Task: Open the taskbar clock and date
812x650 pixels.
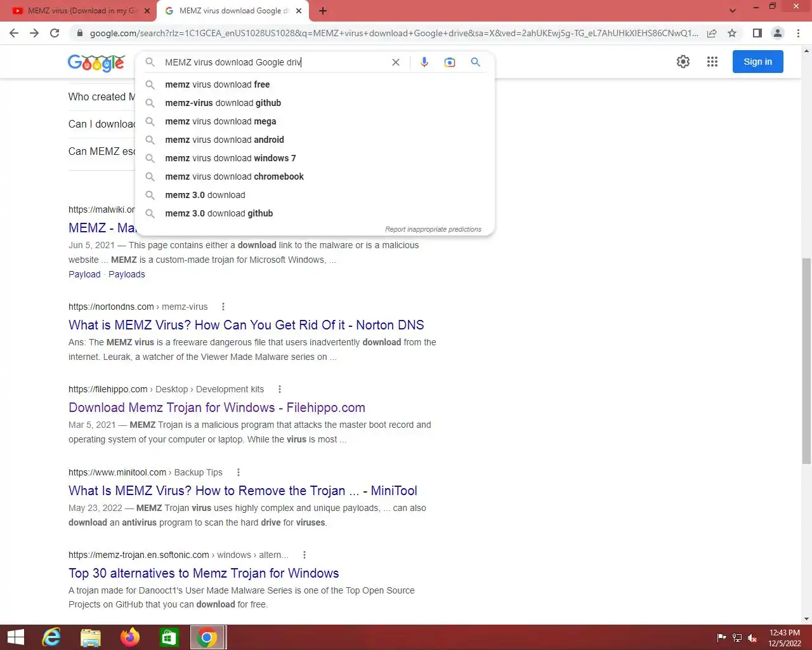Action: coord(785,638)
